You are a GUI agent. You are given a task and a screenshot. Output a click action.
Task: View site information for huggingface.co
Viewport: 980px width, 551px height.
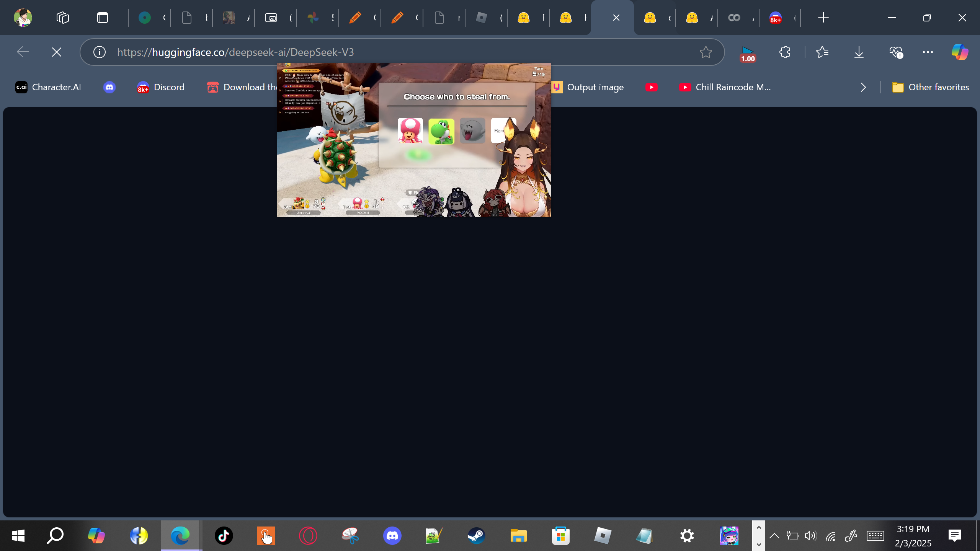tap(100, 52)
